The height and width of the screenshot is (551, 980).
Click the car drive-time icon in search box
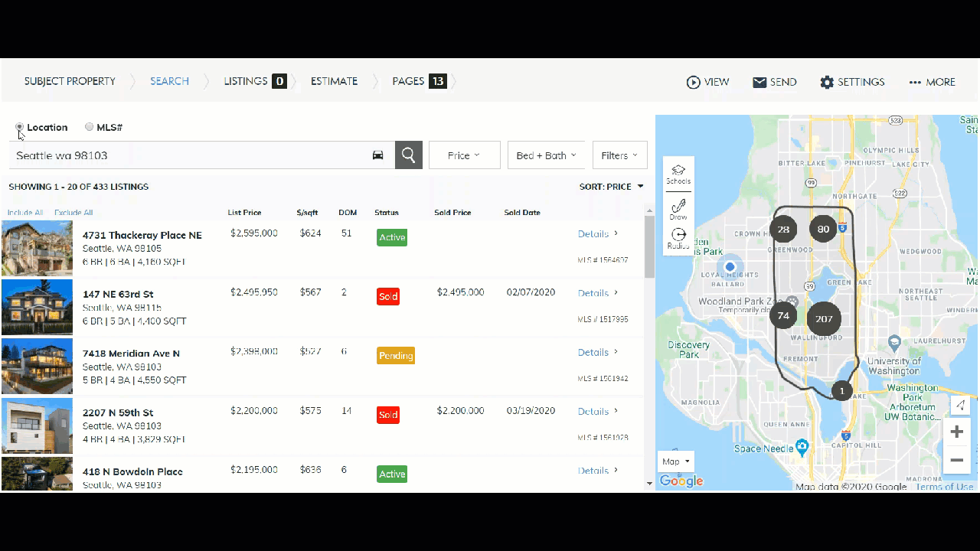pyautogui.click(x=377, y=155)
